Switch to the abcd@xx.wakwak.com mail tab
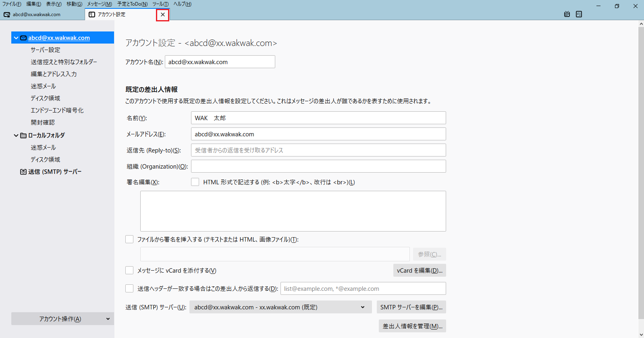644x338 pixels. (x=42, y=15)
